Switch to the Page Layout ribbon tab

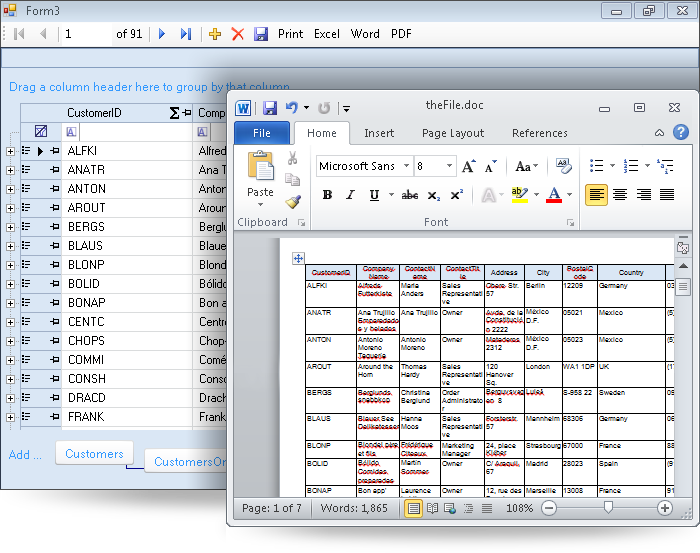[453, 133]
